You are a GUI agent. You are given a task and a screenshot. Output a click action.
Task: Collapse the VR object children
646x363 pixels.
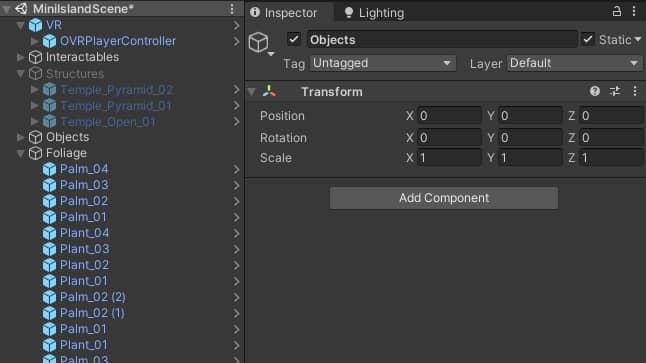(20, 25)
